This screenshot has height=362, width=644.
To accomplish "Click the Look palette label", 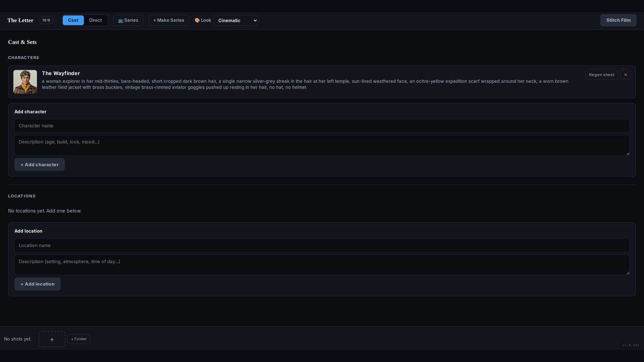I will pyautogui.click(x=203, y=21).
